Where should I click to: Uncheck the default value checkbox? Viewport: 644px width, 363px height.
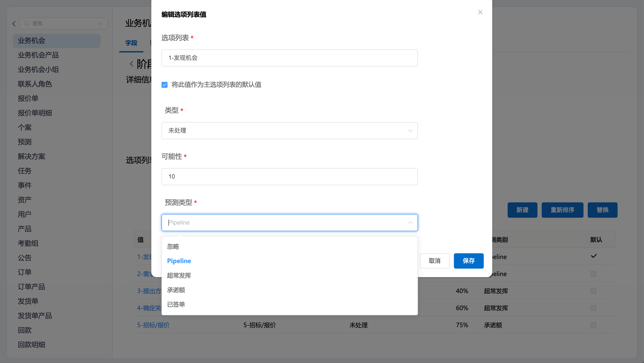(x=165, y=85)
